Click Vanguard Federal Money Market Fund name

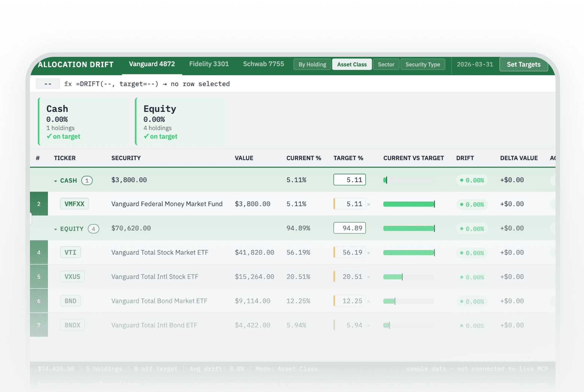tap(167, 204)
